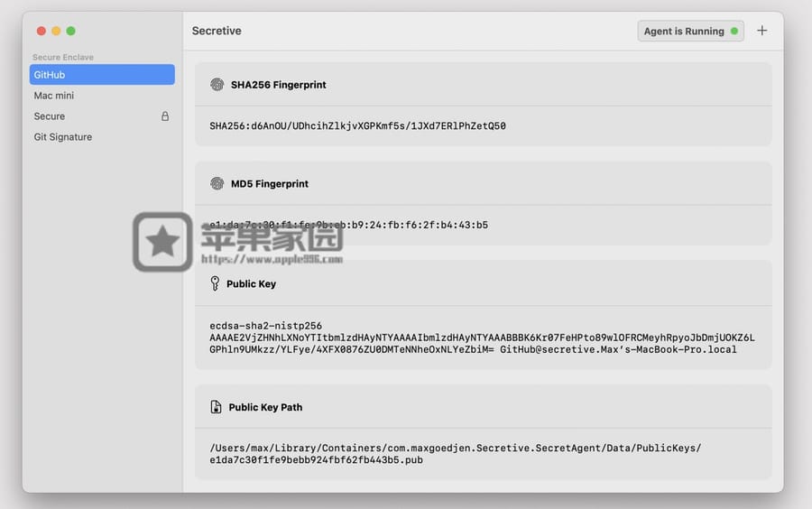Click the green full-screen window button
This screenshot has width=812, height=509.
click(x=71, y=31)
